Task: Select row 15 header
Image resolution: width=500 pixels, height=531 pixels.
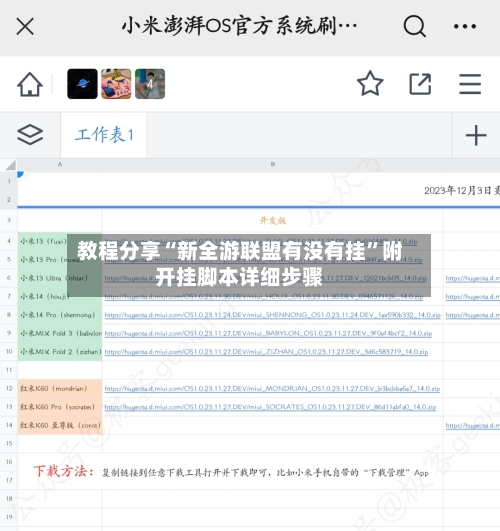Action: 9,443
